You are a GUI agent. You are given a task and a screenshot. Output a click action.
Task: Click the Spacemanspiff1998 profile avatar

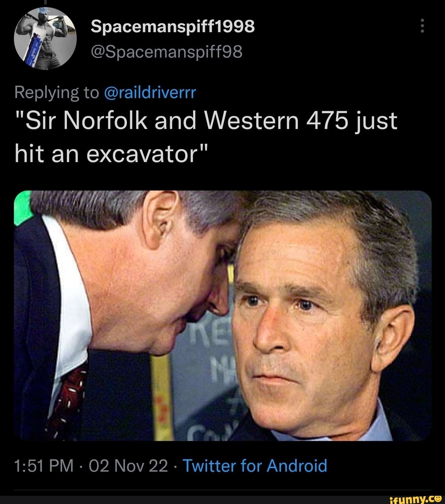[x=45, y=38]
